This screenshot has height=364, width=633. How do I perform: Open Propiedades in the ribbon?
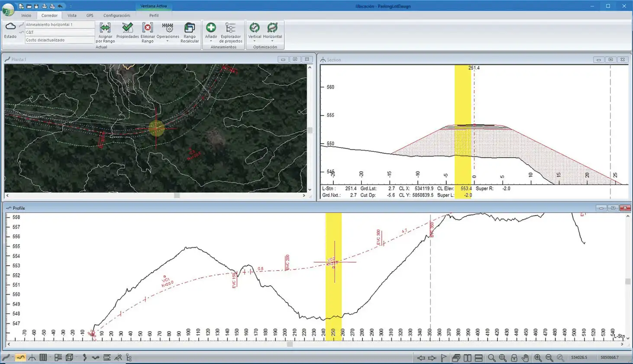tap(127, 29)
